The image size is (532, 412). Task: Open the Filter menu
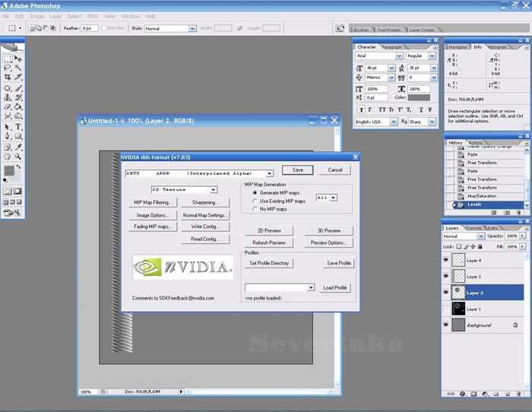point(93,16)
